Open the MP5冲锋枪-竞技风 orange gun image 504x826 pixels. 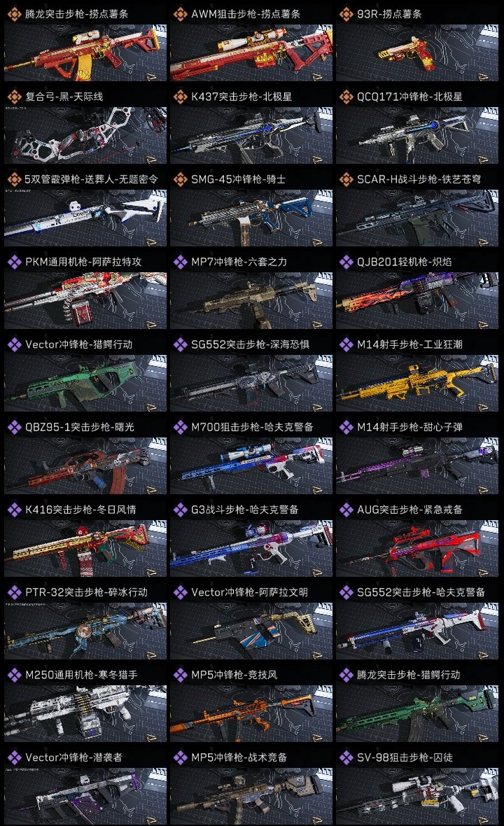coord(251,714)
